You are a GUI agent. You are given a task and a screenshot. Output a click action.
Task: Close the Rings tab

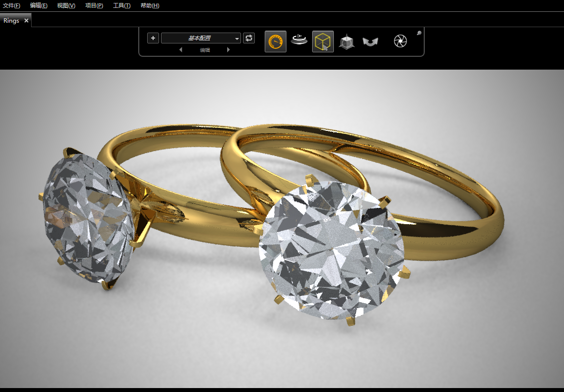(26, 21)
